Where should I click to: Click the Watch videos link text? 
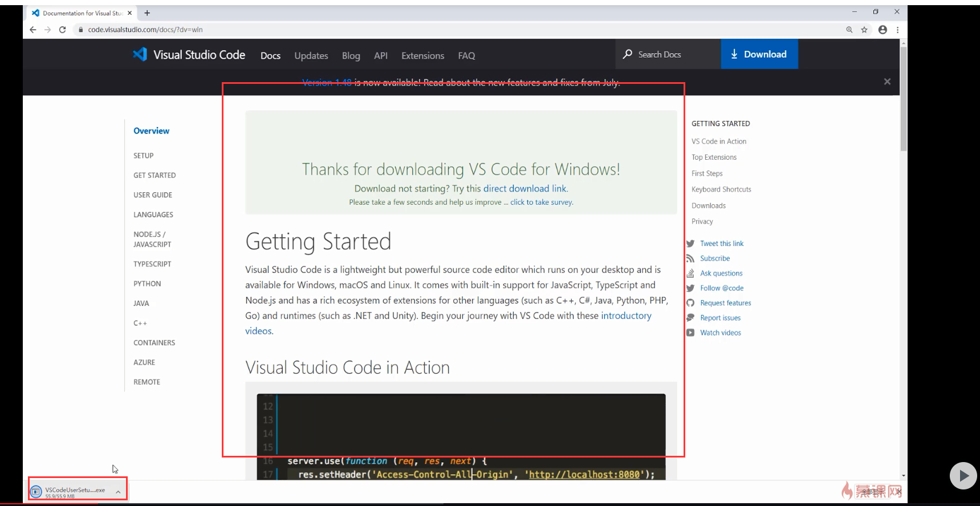[x=721, y=333]
